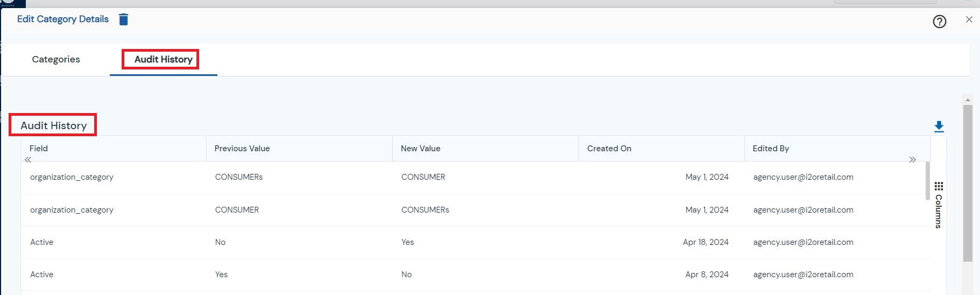The image size is (980, 295).
Task: Click the Edit Category Details title
Action: pyautogui.click(x=63, y=19)
